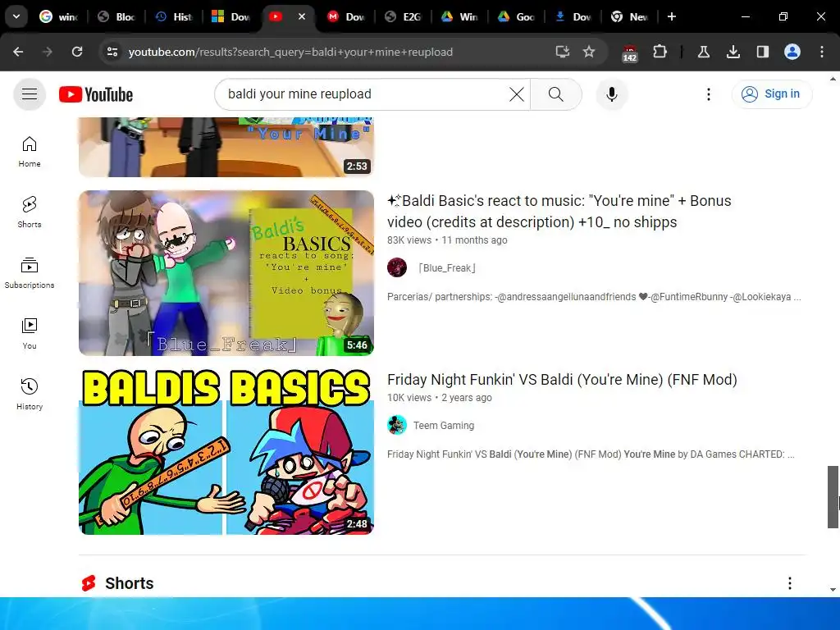Open the Blue_Freak channel name link
This screenshot has width=840, height=630.
pyautogui.click(x=447, y=268)
